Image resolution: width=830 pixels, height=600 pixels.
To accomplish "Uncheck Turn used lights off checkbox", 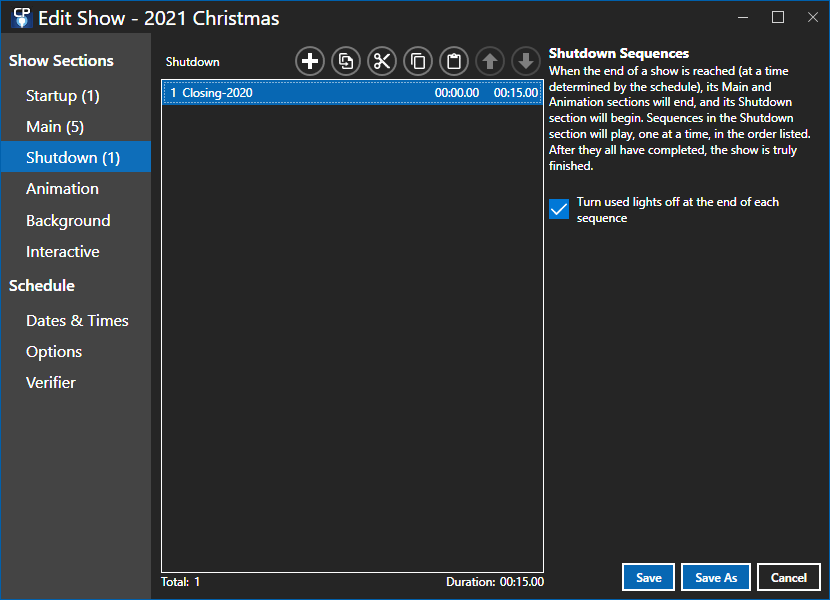I will [559, 209].
